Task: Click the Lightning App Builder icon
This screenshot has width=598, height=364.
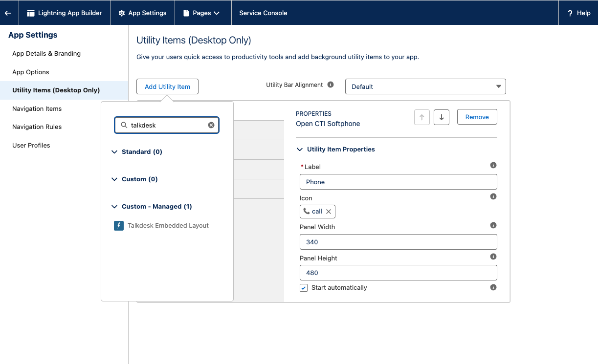Action: 31,13
